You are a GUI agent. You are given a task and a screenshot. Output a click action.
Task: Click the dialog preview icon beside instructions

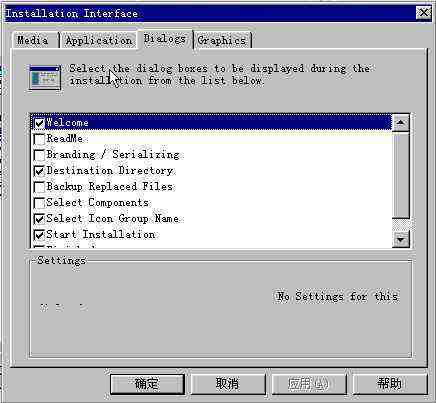coord(45,77)
